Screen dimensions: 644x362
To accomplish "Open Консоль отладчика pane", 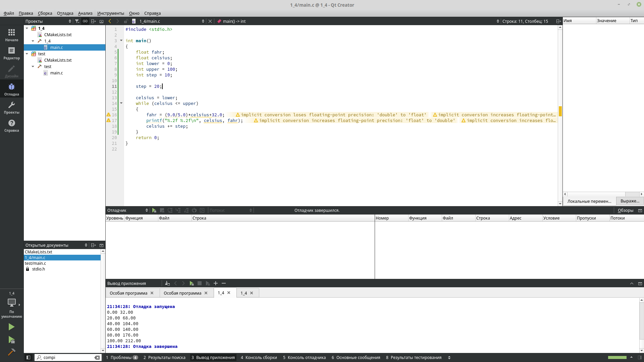I will 304,357.
